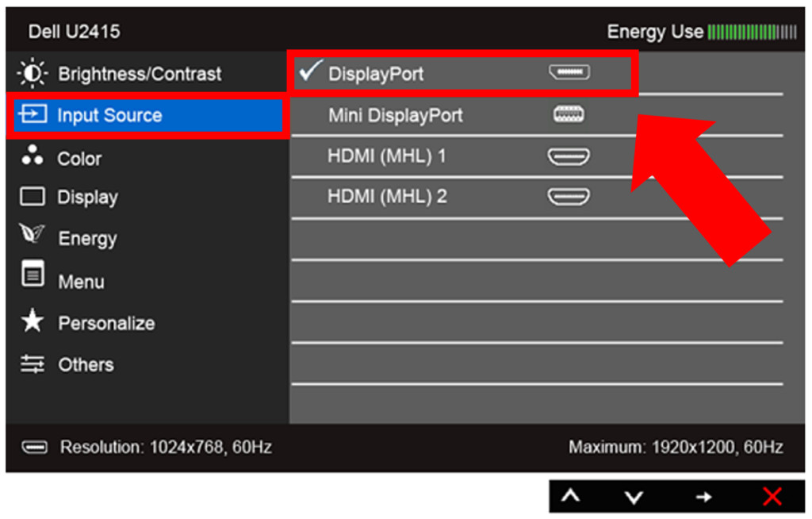The height and width of the screenshot is (519, 812).
Task: Open the Others menu
Action: [x=147, y=364]
